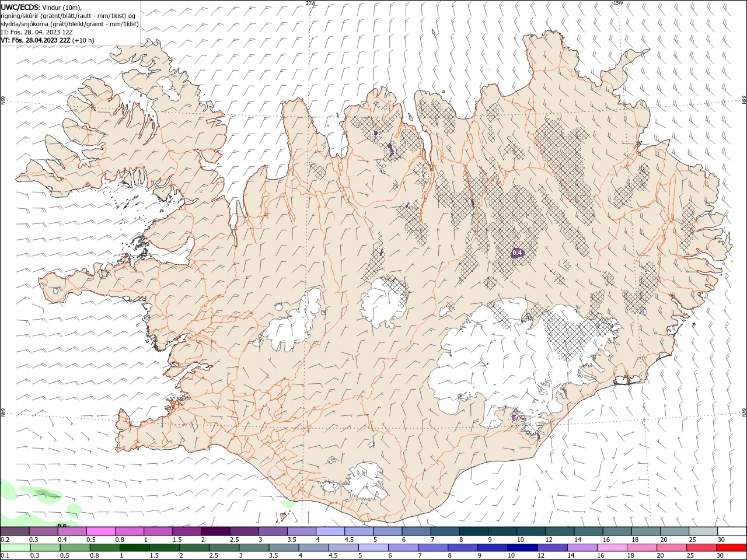Viewport: 747px width, 560px height.
Task: Select the upper legend swatch starting at 6
Action: (416, 531)
